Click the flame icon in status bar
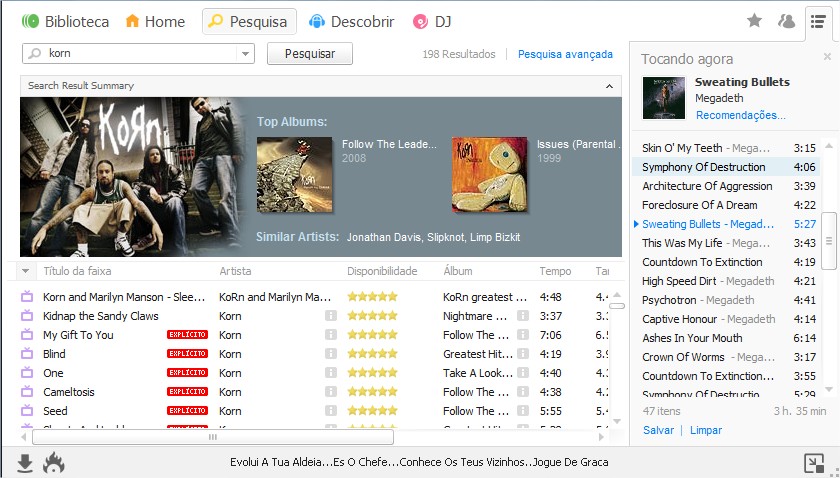The width and height of the screenshot is (840, 478). 54,462
